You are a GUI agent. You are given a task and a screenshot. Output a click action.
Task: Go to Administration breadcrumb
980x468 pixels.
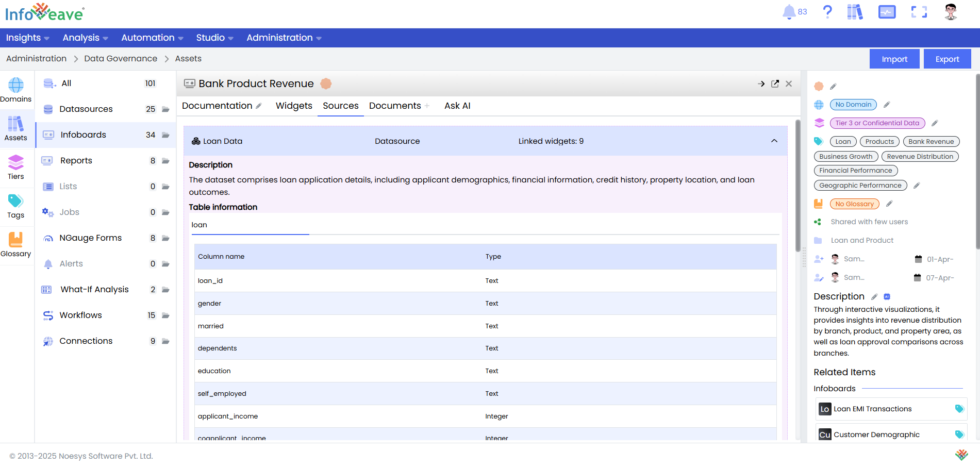(36, 59)
